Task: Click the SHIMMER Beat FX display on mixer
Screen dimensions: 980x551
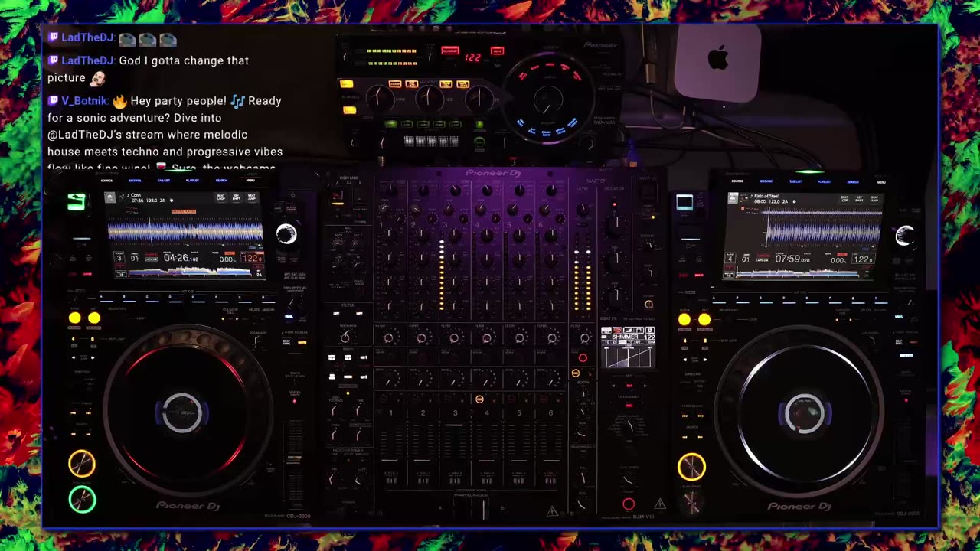Action: [x=628, y=348]
